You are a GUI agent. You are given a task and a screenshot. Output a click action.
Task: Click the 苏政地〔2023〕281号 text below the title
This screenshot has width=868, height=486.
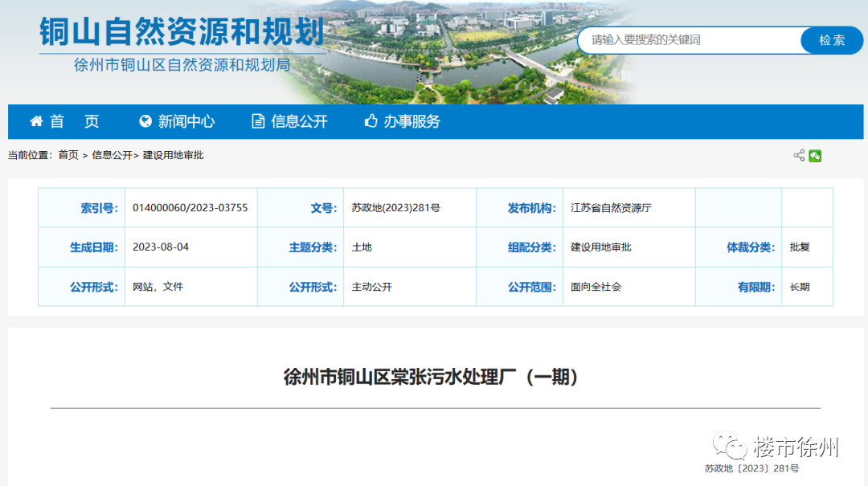point(751,468)
